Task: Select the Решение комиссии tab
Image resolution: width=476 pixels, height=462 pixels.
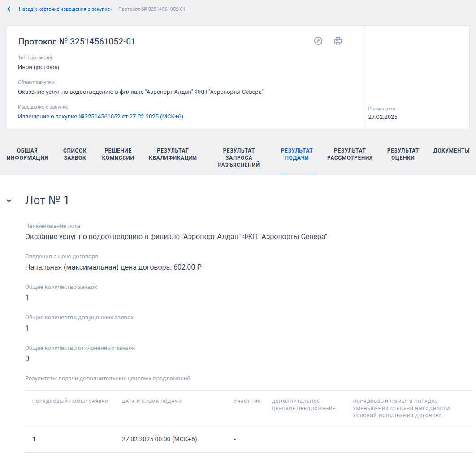Action: pyautogui.click(x=118, y=154)
